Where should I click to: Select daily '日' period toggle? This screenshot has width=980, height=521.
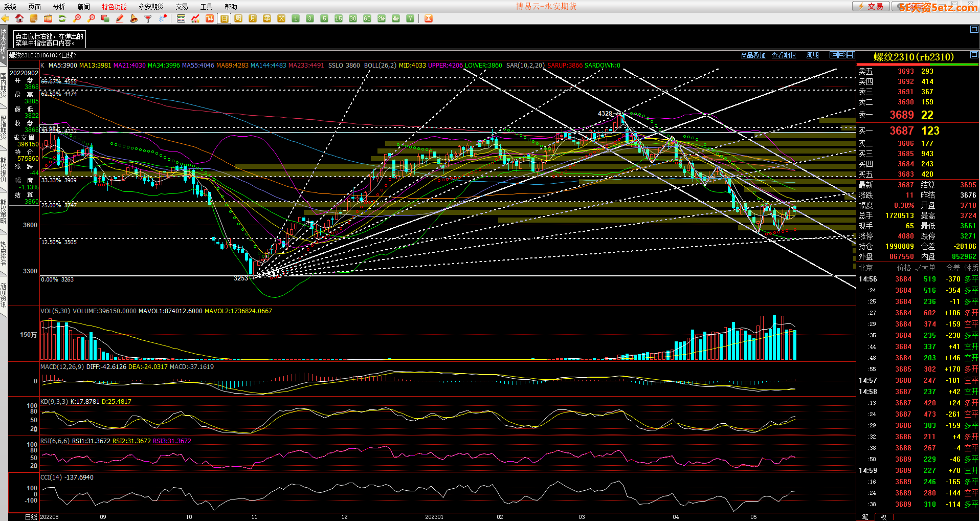click(224, 18)
